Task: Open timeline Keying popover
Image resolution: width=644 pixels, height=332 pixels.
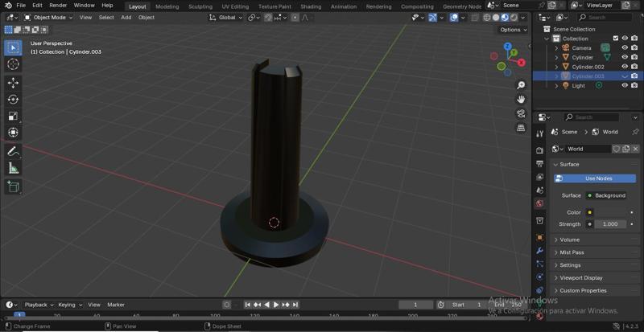Action: pyautogui.click(x=70, y=305)
